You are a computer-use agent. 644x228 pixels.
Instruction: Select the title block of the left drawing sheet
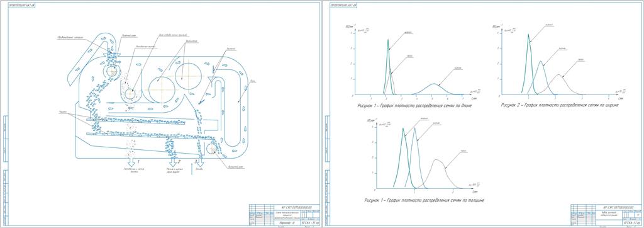point(284,214)
